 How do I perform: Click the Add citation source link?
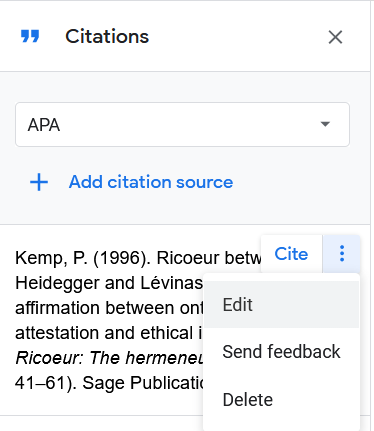click(151, 182)
